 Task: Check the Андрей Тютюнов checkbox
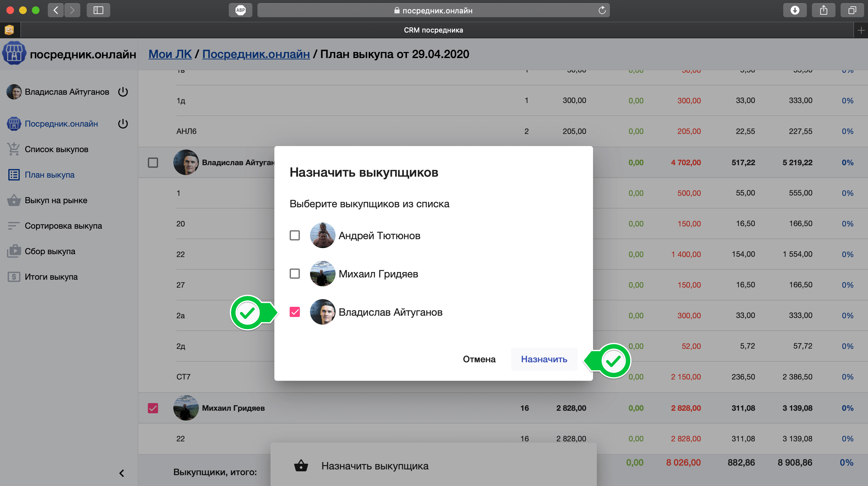[x=295, y=235]
